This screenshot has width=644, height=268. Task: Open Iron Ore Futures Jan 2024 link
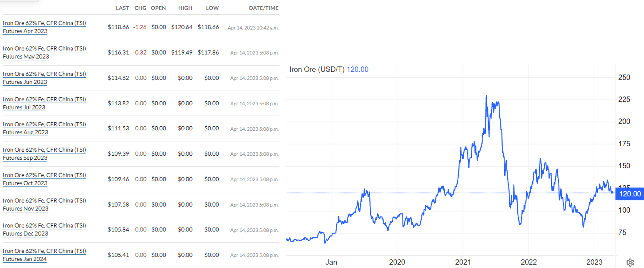pyautogui.click(x=44, y=255)
